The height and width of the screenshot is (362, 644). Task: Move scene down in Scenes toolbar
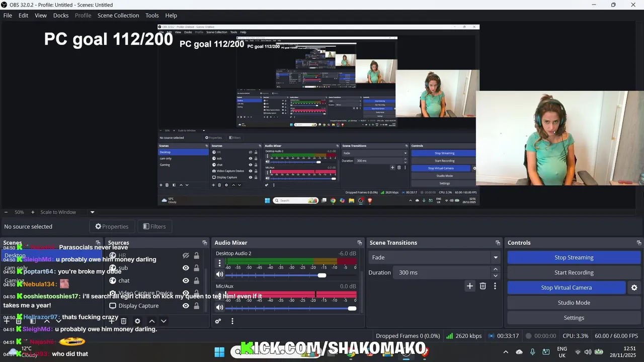coord(58,321)
